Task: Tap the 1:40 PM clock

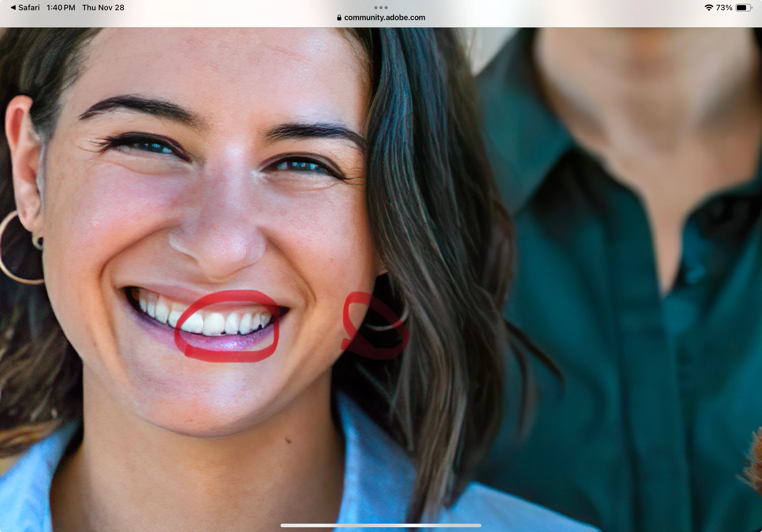Action: coord(61,8)
